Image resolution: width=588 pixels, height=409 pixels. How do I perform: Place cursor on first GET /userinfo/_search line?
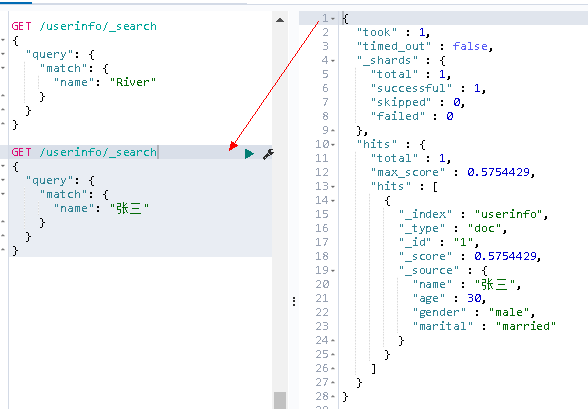tap(84, 26)
